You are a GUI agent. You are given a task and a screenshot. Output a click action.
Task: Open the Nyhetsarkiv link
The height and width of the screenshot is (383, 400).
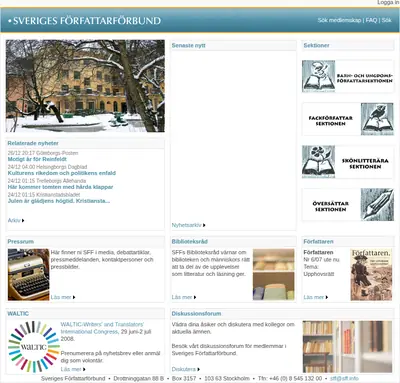click(x=188, y=225)
